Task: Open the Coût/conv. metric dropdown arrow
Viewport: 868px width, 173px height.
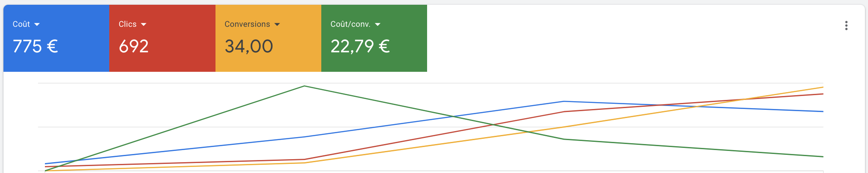Action: pyautogui.click(x=377, y=25)
